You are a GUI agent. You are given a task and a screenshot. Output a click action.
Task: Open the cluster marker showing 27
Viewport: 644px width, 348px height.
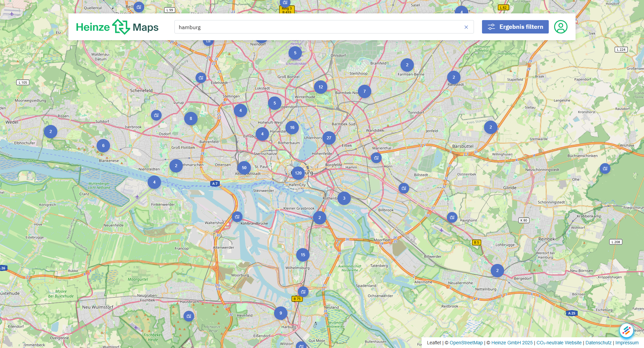pyautogui.click(x=329, y=138)
